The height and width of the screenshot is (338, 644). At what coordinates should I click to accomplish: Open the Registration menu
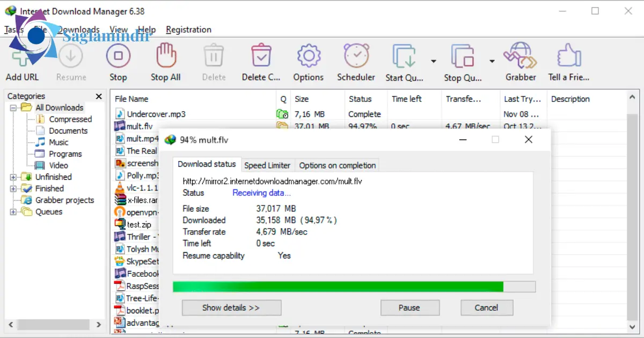click(188, 30)
